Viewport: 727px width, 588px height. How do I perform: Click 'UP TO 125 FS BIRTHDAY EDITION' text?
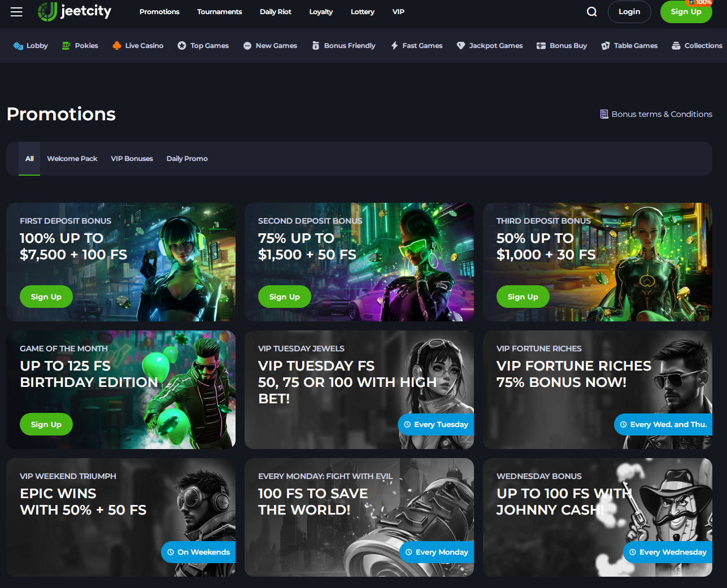coord(89,374)
